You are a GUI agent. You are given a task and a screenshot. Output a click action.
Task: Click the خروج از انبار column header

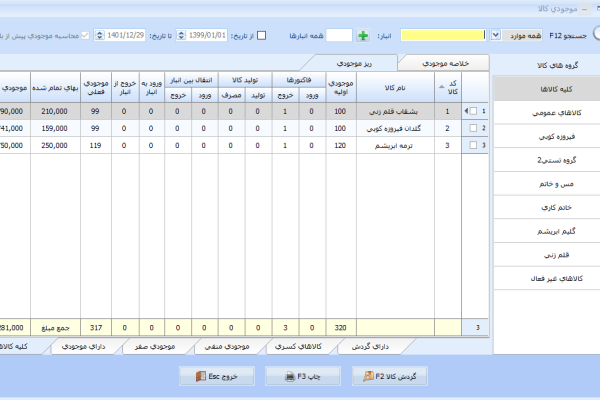(x=125, y=88)
